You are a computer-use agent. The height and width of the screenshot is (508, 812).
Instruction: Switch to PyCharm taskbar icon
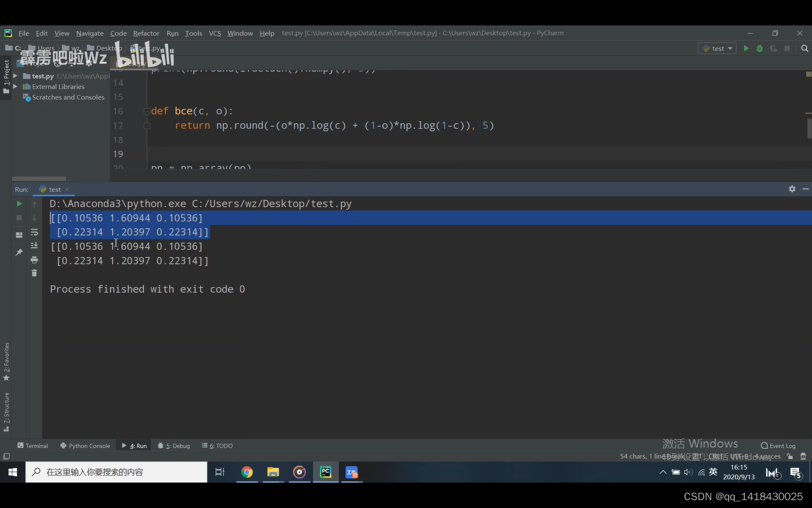325,472
